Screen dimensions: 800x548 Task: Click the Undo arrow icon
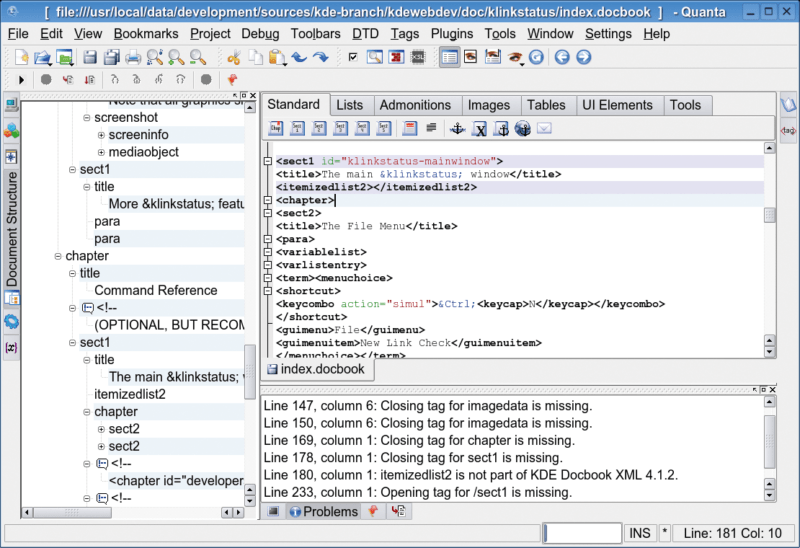point(299,57)
